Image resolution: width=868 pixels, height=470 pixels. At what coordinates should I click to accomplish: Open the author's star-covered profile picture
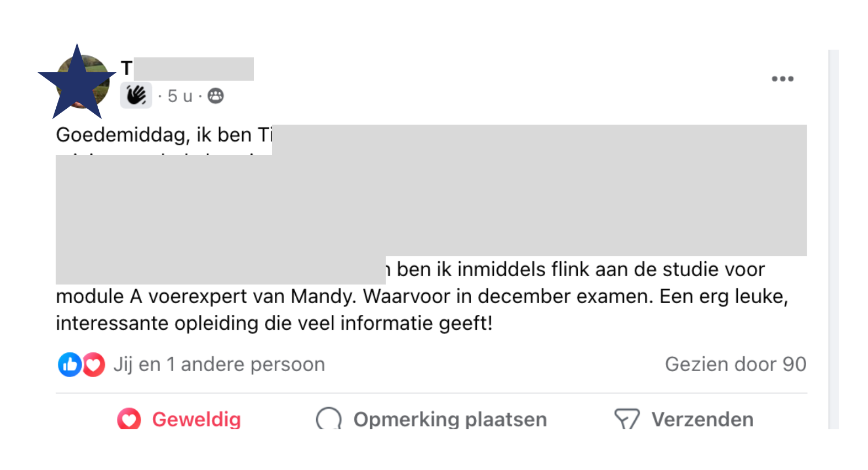click(x=77, y=82)
